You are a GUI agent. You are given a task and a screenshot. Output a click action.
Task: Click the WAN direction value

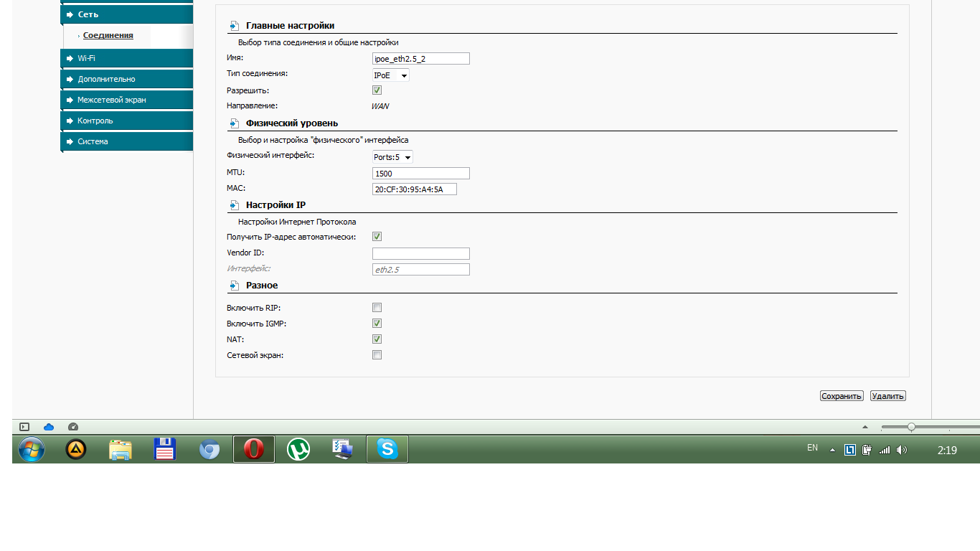(380, 106)
